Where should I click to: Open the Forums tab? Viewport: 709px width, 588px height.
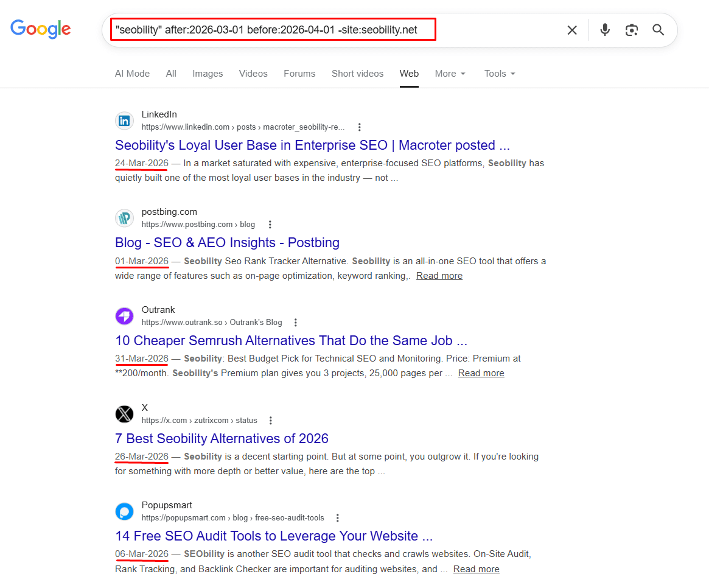[299, 74]
